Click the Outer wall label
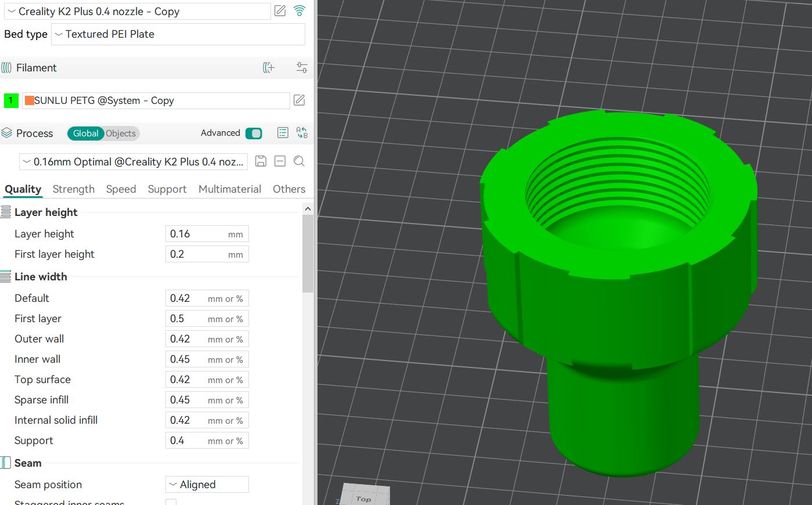812x505 pixels. click(x=39, y=339)
